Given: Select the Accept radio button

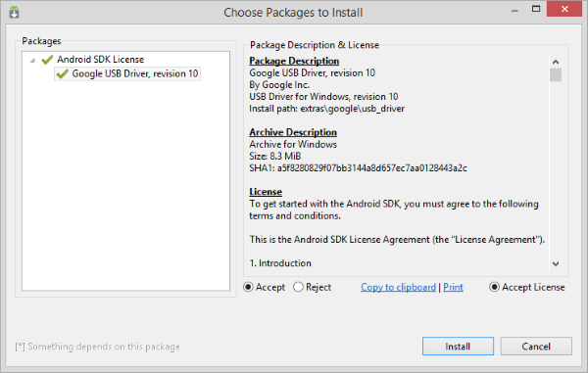Looking at the screenshot, I should [x=248, y=287].
